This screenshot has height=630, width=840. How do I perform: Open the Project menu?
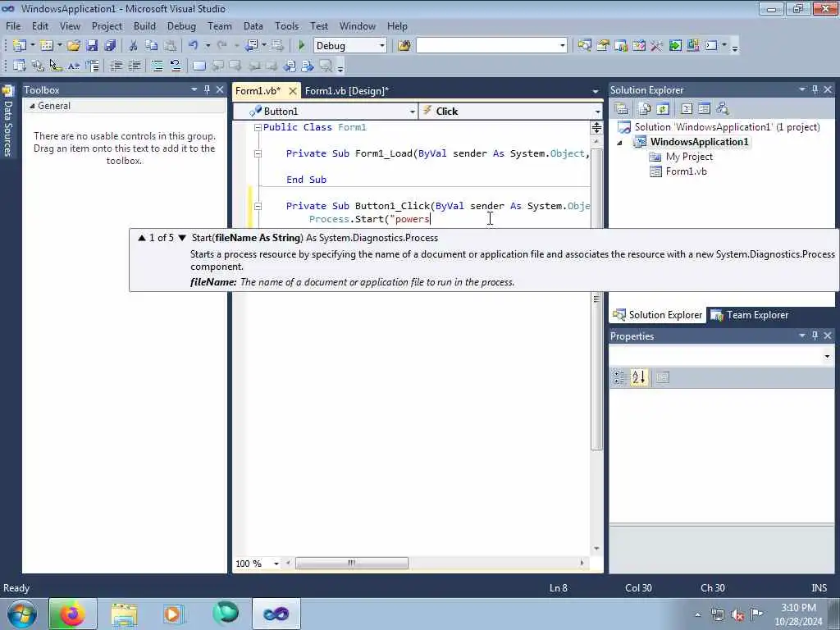[107, 25]
